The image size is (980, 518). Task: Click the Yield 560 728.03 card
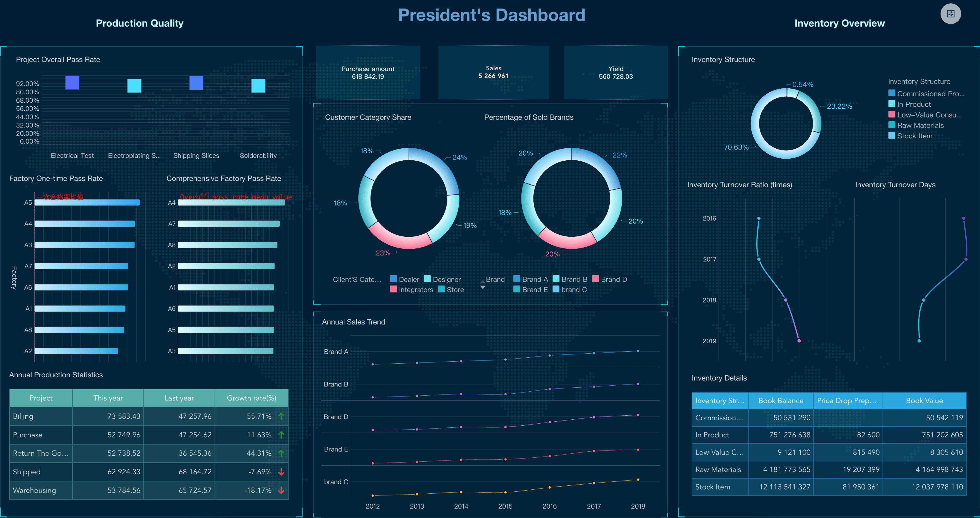tap(616, 72)
